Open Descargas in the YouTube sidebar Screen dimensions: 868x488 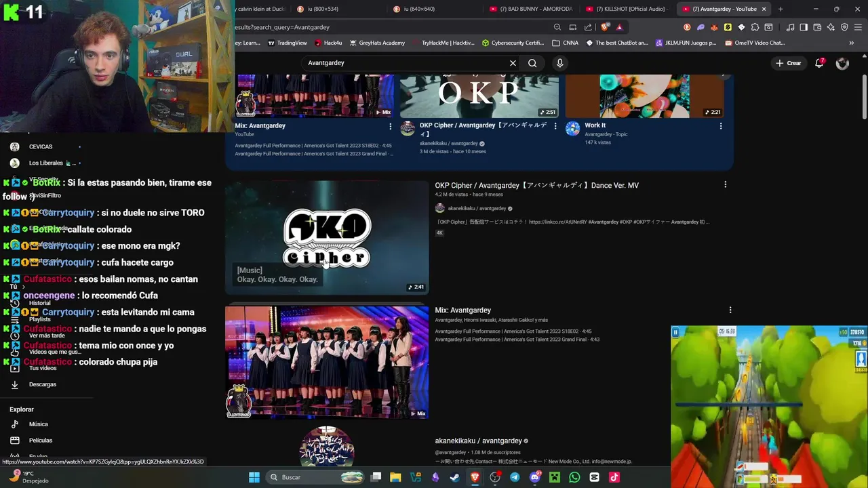point(42,384)
